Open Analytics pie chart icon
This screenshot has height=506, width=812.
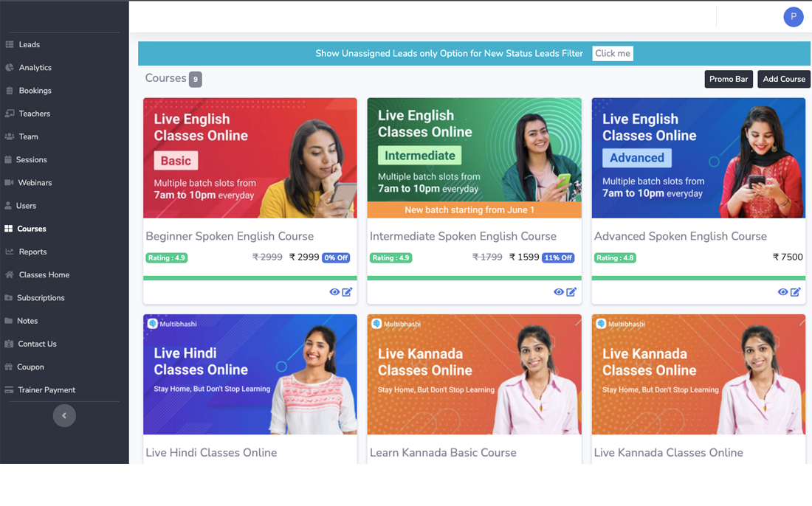(10, 67)
